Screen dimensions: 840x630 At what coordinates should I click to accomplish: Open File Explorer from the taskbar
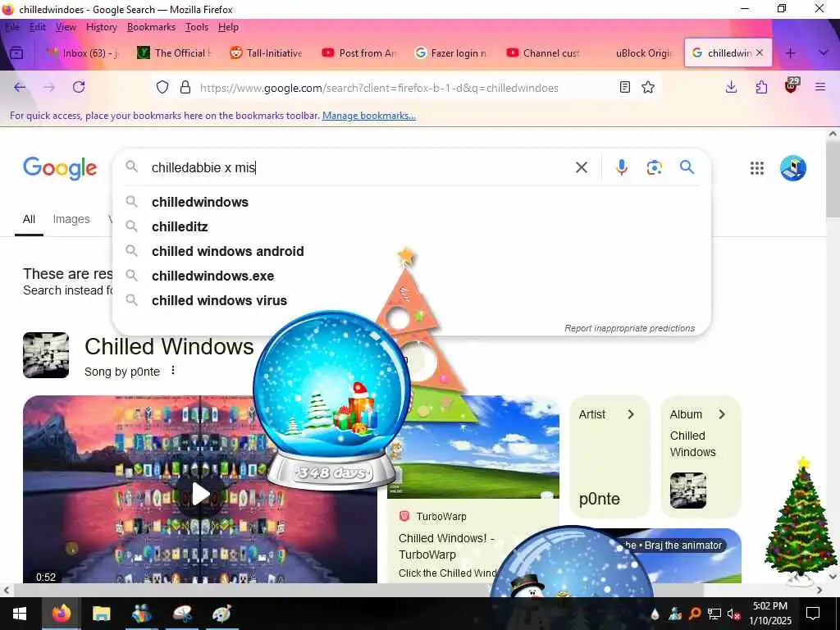coord(101,614)
